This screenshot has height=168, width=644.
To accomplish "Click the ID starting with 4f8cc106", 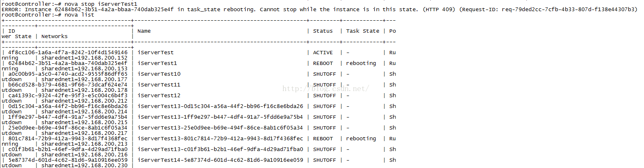I will point(68,53).
